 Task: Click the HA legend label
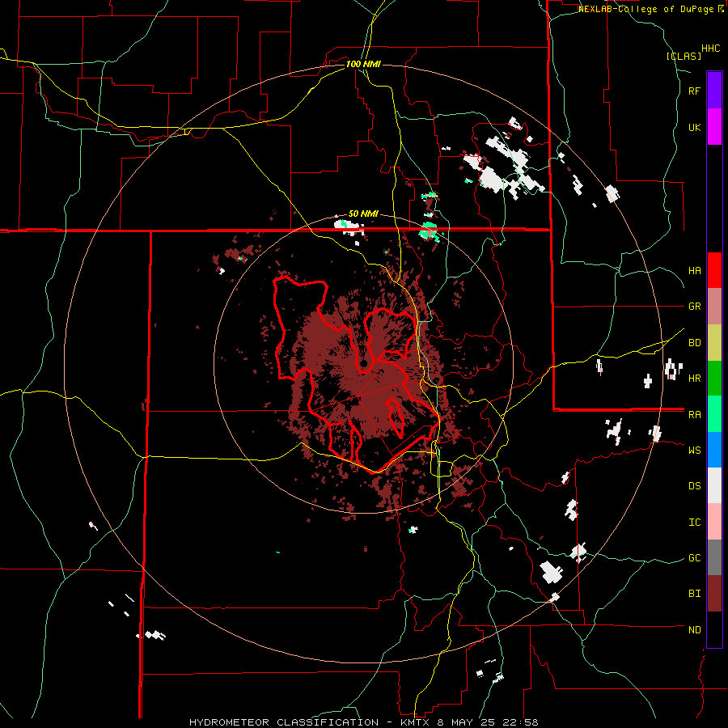coord(694,270)
